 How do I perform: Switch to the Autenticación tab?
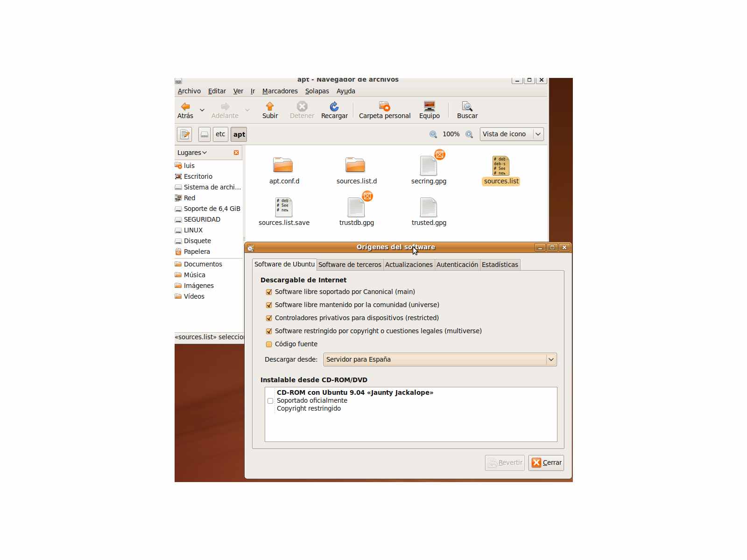(457, 265)
